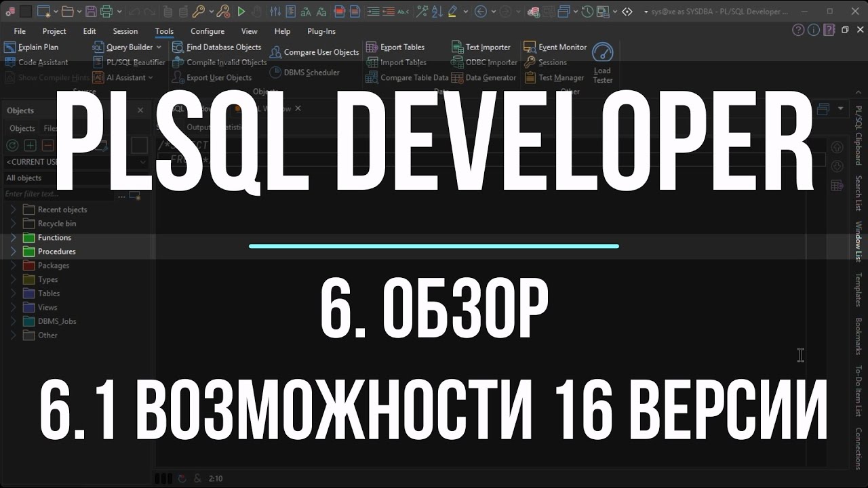Open the Sessions tool

point(545,62)
